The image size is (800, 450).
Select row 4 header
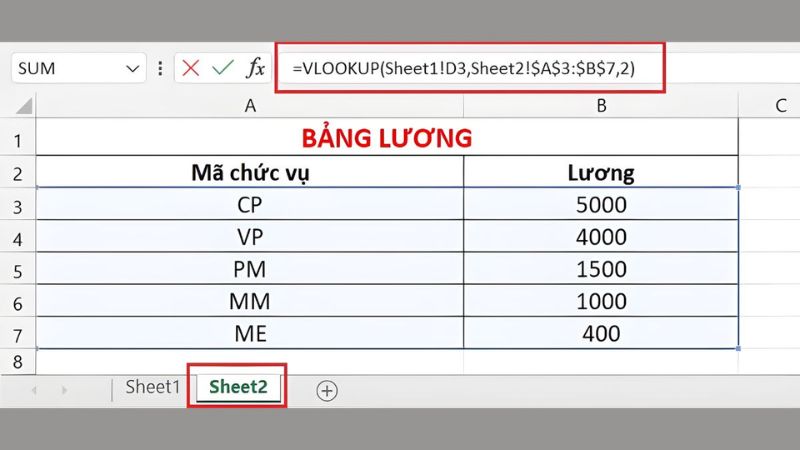point(18,237)
